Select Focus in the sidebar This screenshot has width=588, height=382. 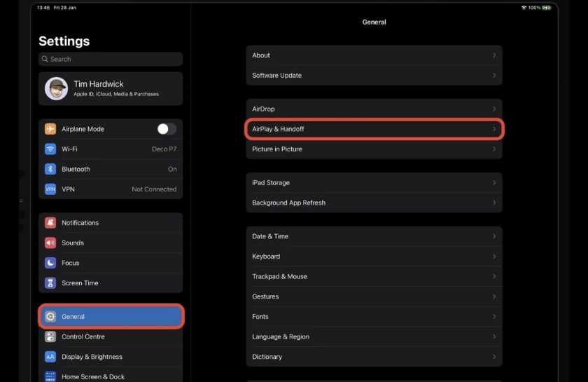click(111, 263)
